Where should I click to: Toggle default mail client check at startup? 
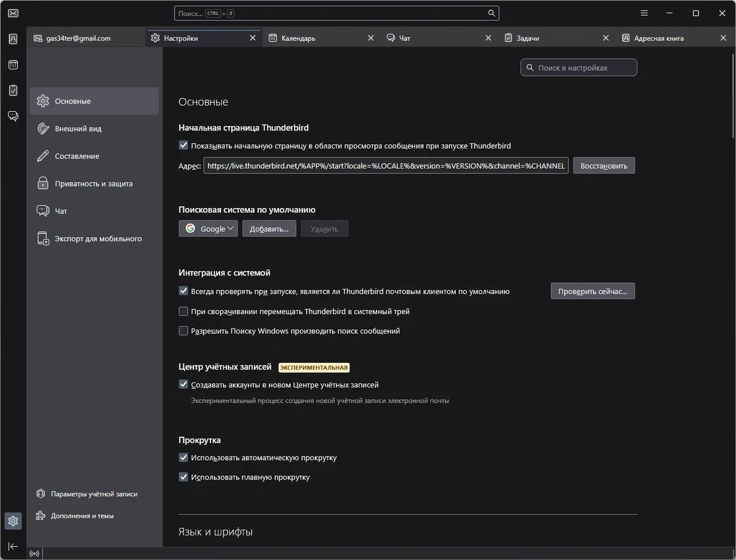[183, 291]
